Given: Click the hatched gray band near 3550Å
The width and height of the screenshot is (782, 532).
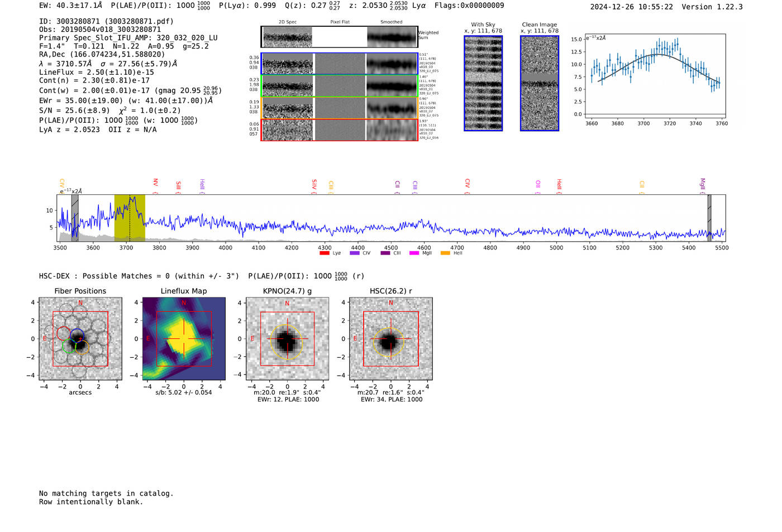Looking at the screenshot, I should [75, 218].
